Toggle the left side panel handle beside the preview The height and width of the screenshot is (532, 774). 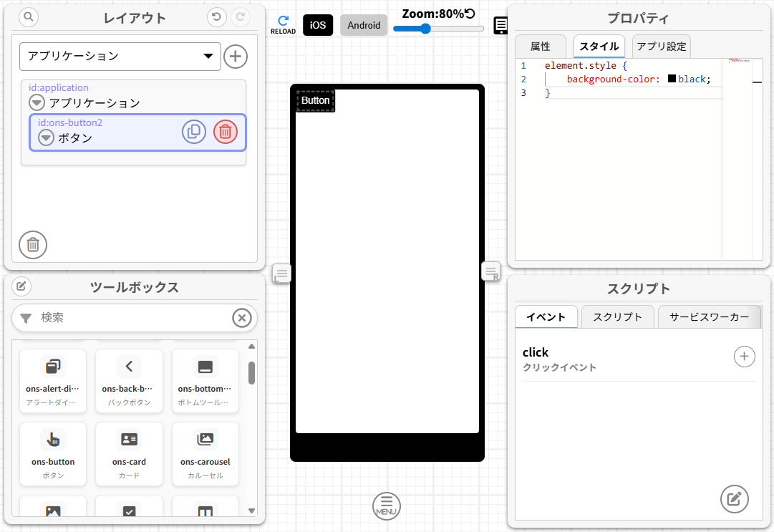pos(281,273)
